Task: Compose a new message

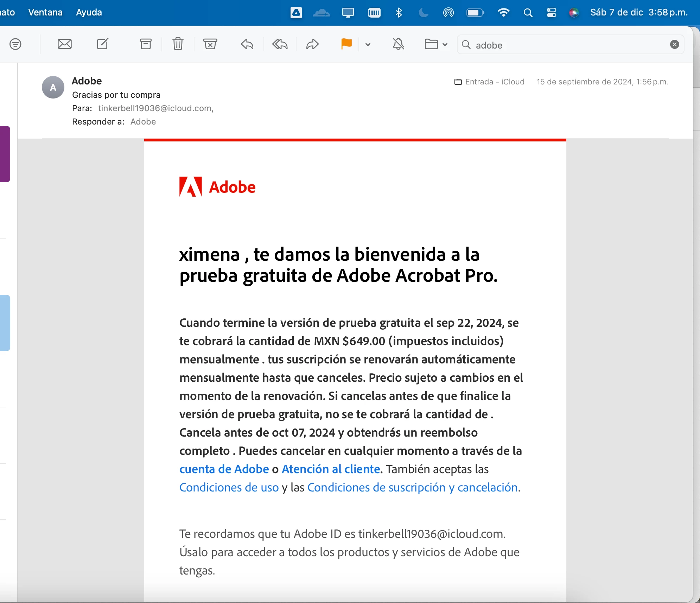Action: 102,44
